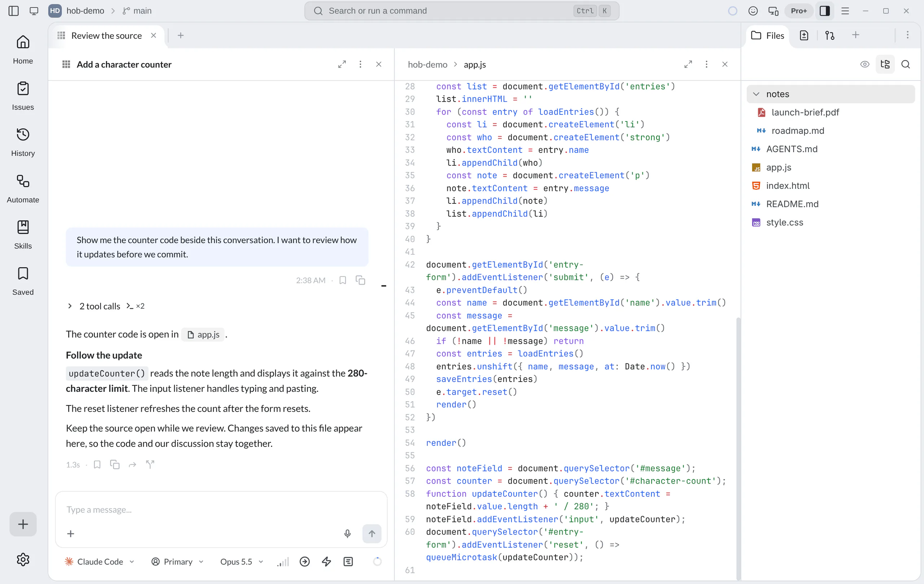The height and width of the screenshot is (584, 924).
Task: Open the Claude Code agent dropdown
Action: pyautogui.click(x=100, y=561)
